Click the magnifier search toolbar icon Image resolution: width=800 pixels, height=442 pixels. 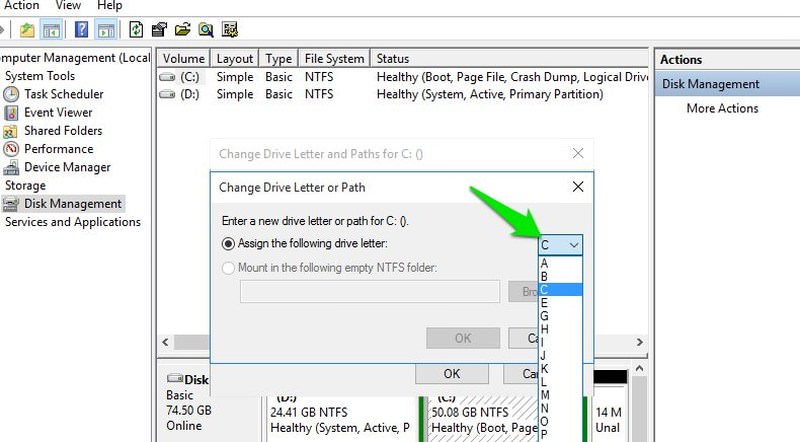click(x=206, y=30)
